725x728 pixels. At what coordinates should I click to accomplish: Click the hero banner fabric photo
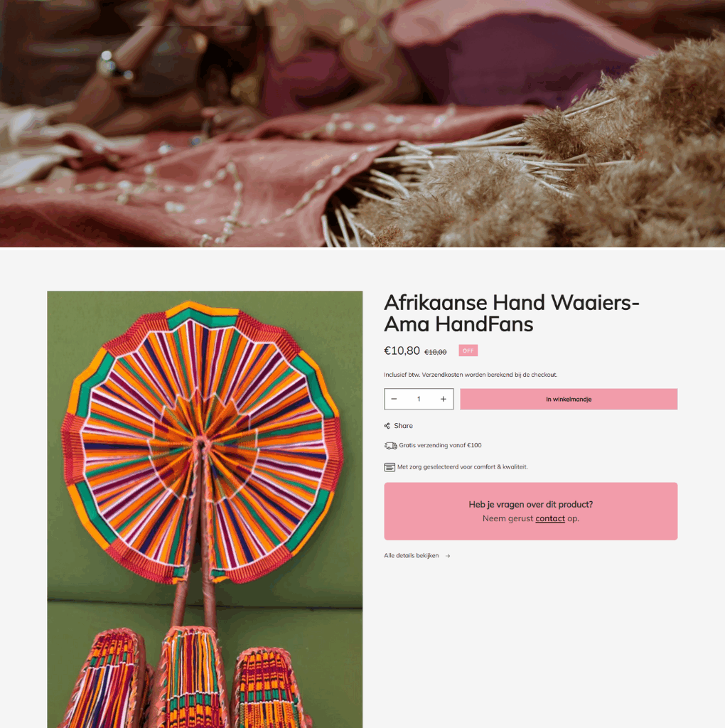click(x=362, y=124)
